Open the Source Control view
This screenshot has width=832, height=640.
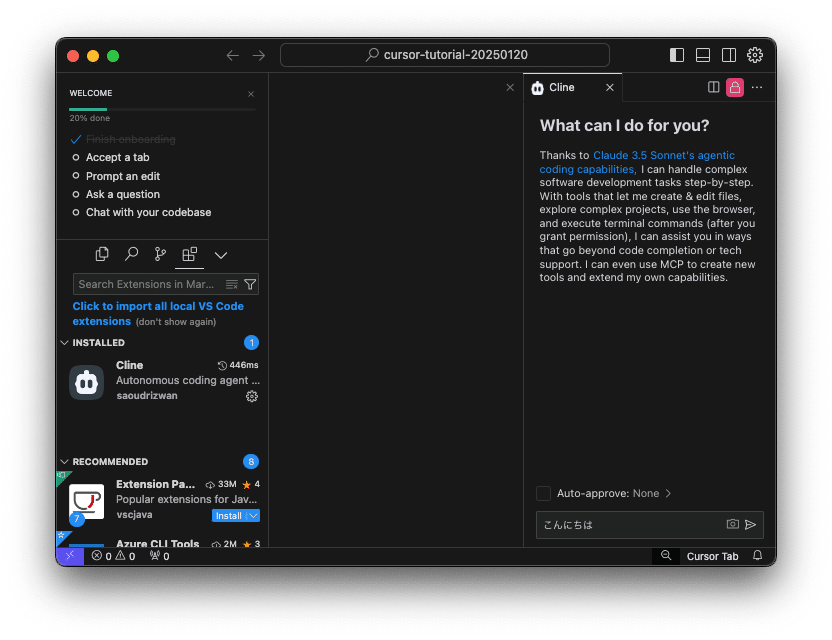click(x=160, y=255)
